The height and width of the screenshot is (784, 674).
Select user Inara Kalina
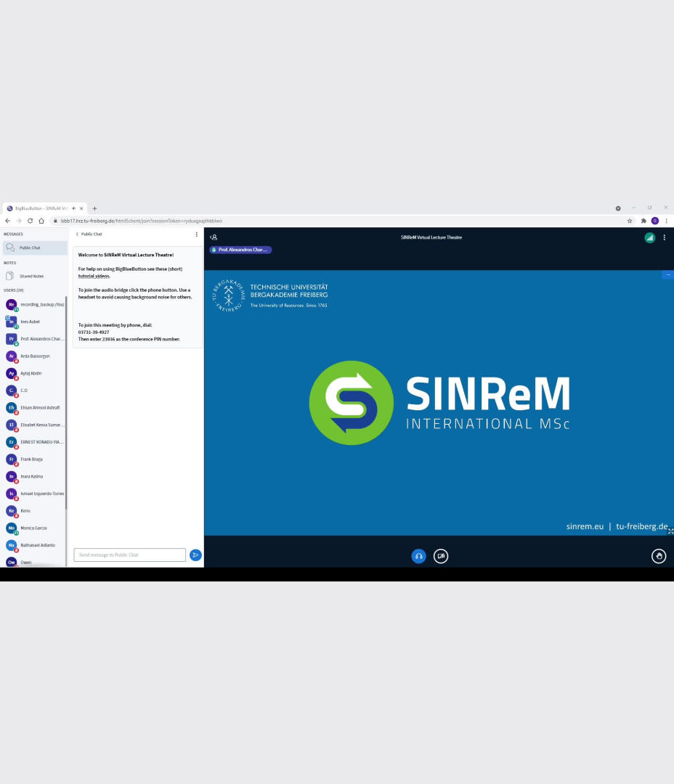pyautogui.click(x=35, y=476)
